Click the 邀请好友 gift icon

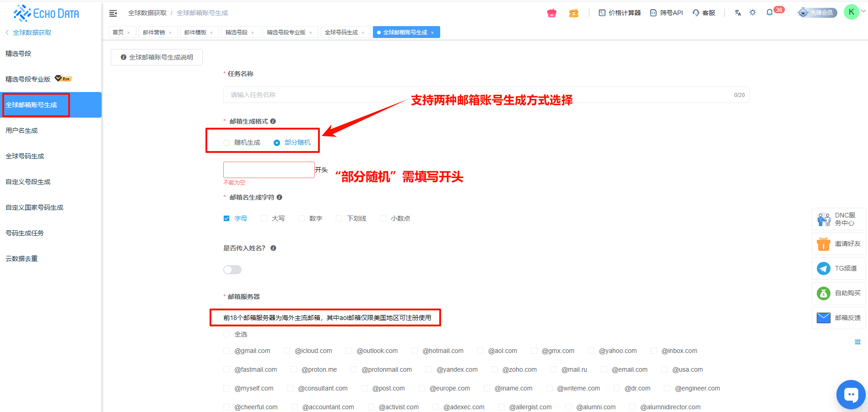pos(824,244)
